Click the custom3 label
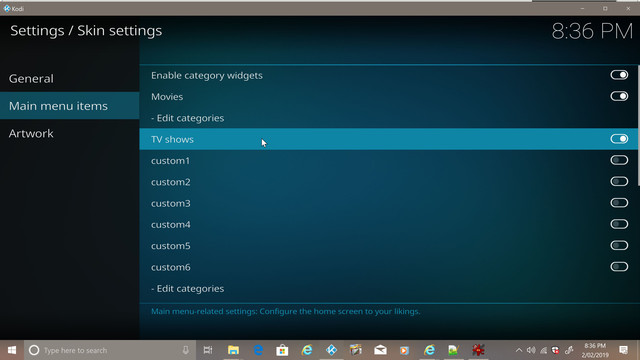Screen dimensions: 640x360 coord(171,203)
